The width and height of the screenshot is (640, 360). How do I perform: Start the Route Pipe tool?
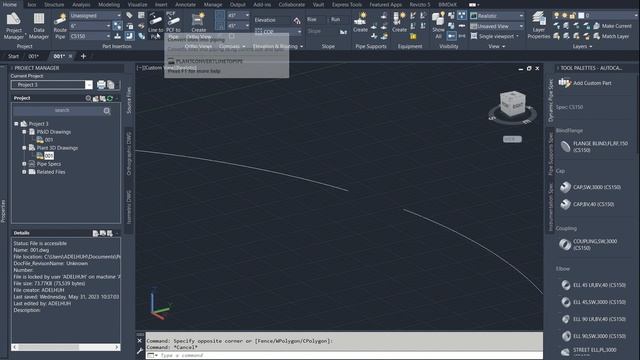[60, 26]
